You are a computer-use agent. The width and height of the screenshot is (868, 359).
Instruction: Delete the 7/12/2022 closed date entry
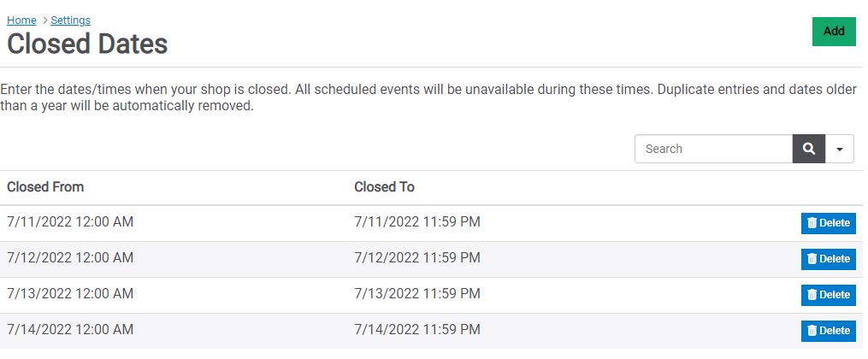tap(828, 259)
